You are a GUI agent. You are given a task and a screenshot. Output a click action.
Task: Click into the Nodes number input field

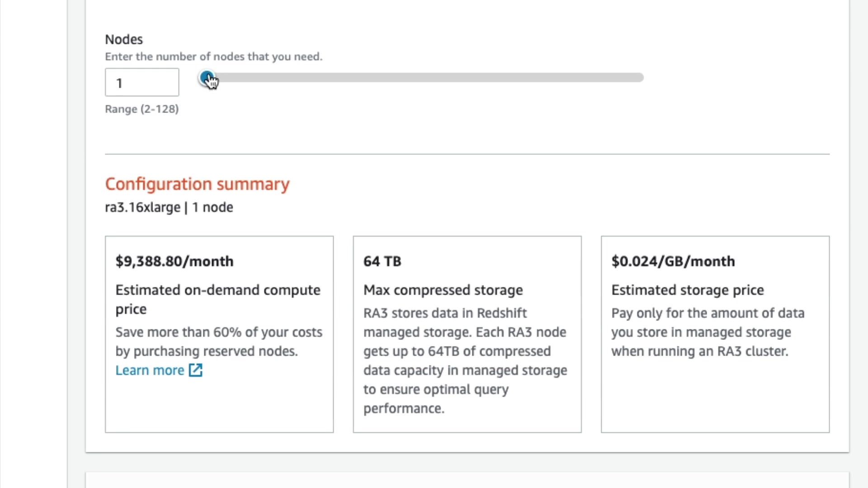[x=142, y=83]
